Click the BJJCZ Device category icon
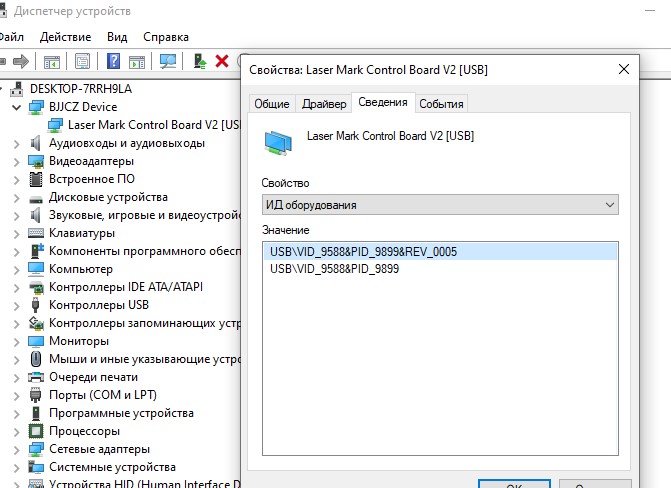Image resolution: width=671 pixels, height=488 pixels. click(x=36, y=107)
